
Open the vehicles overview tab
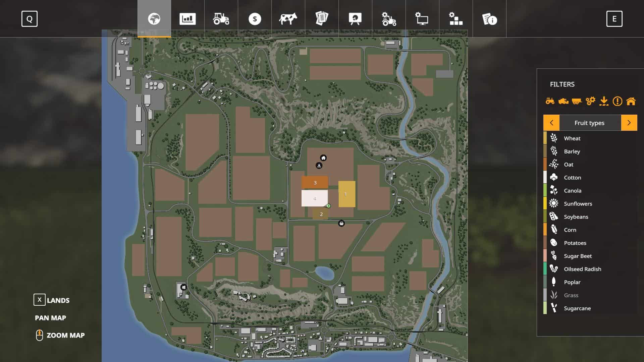pyautogui.click(x=221, y=19)
